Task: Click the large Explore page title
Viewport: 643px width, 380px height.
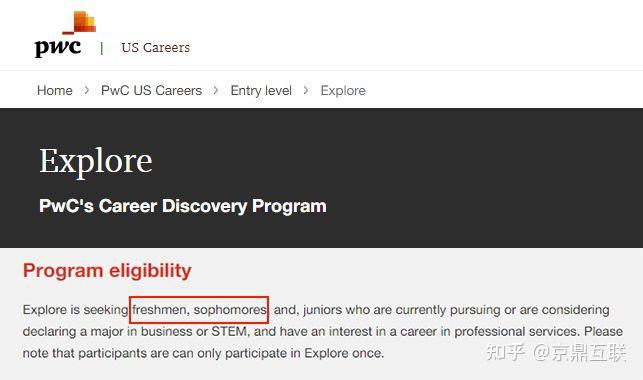Action: click(96, 162)
